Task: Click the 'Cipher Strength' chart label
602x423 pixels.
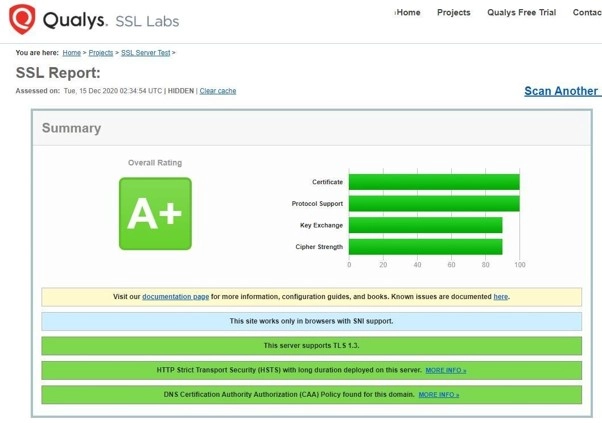Action: pos(319,247)
